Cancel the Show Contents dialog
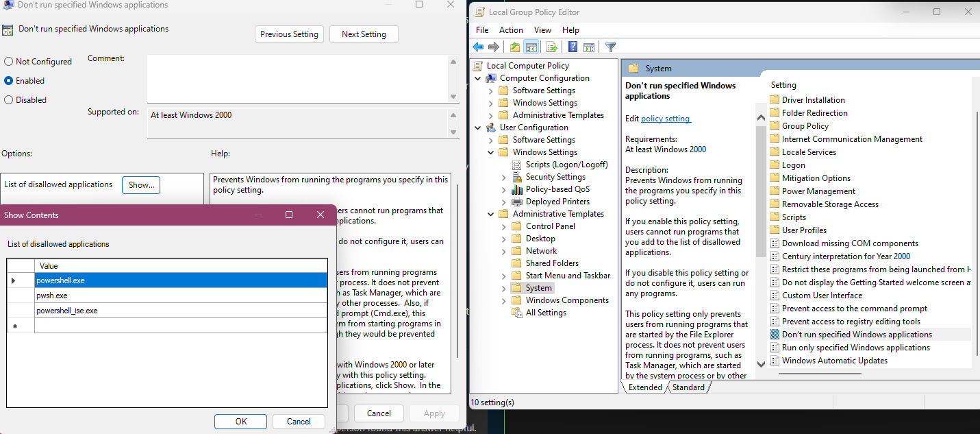The image size is (980, 434). [x=299, y=422]
